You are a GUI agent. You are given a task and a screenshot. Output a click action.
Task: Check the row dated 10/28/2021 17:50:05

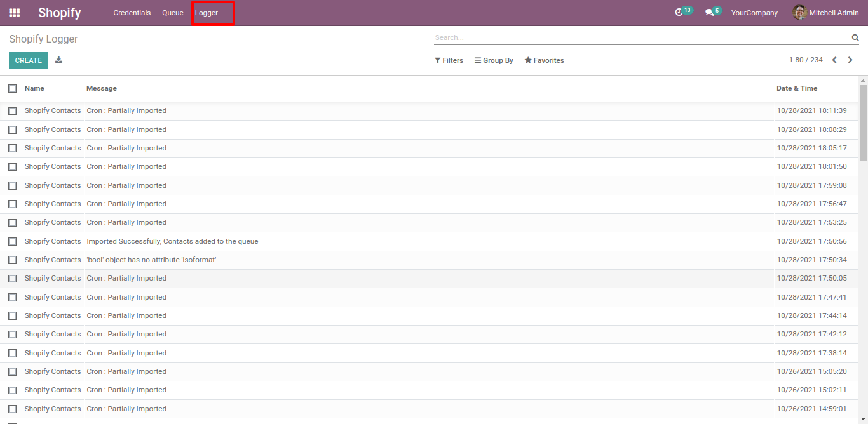point(12,279)
